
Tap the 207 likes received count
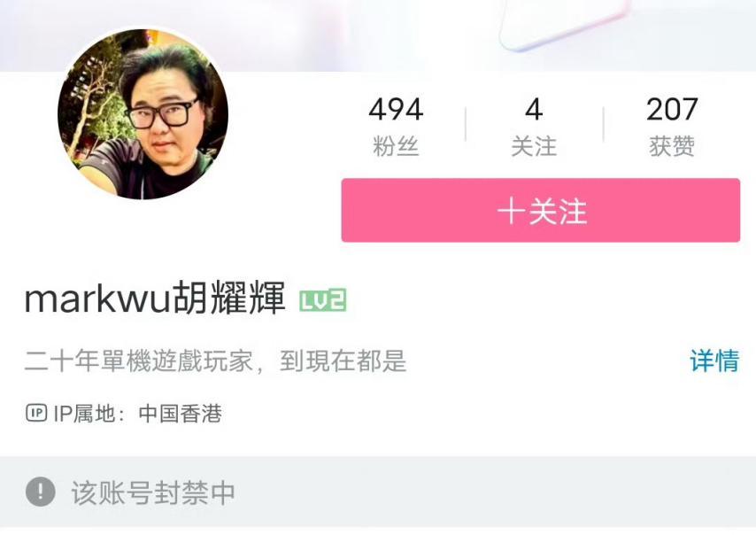click(x=672, y=110)
